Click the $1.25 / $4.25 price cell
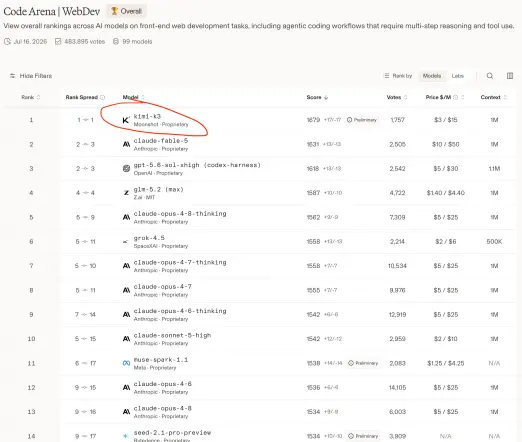 [x=445, y=363]
